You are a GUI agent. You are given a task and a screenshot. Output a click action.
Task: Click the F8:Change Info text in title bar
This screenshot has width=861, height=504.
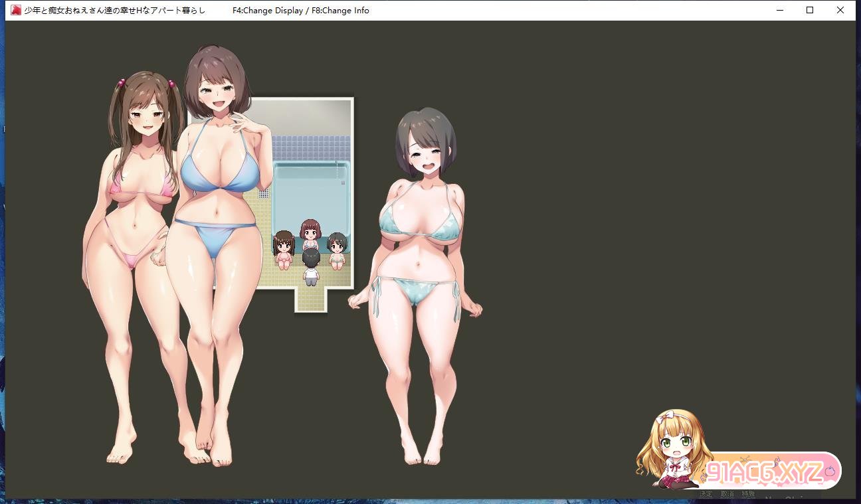point(340,11)
